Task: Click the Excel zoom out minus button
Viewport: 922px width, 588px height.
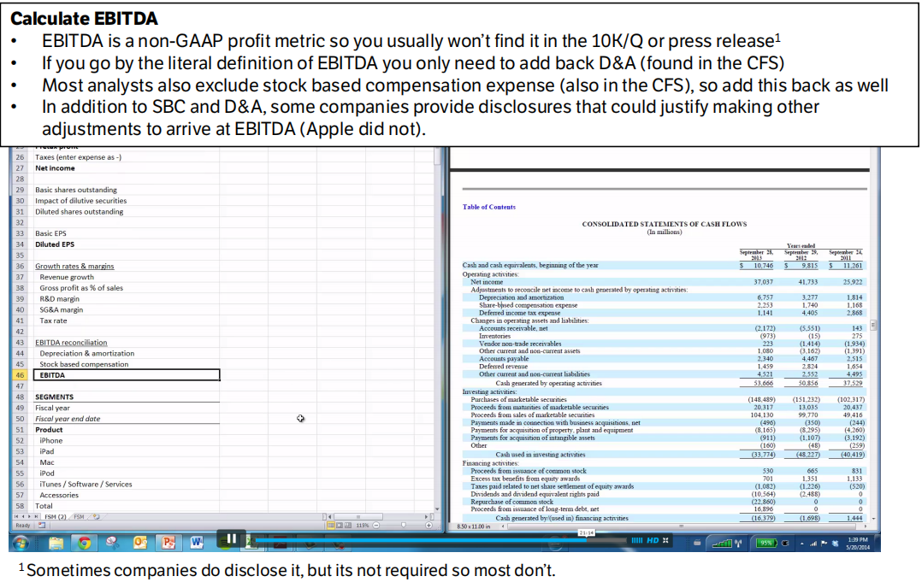Action: pos(375,525)
